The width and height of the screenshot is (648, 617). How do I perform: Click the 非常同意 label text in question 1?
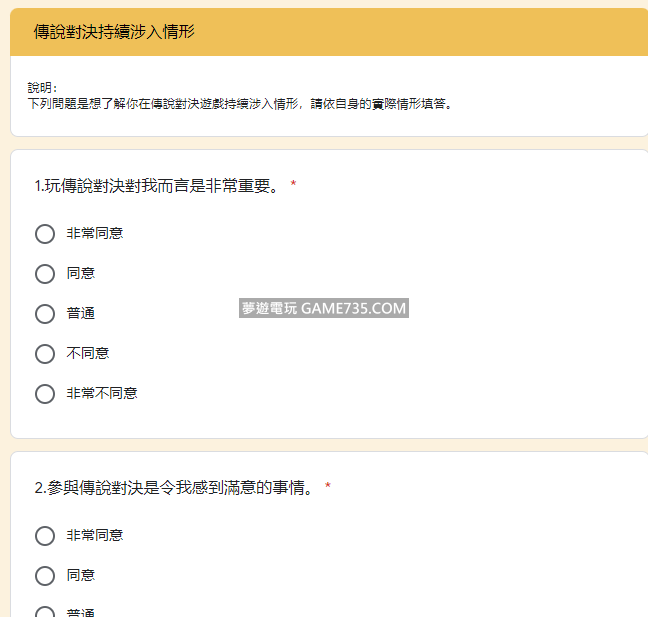(x=95, y=233)
